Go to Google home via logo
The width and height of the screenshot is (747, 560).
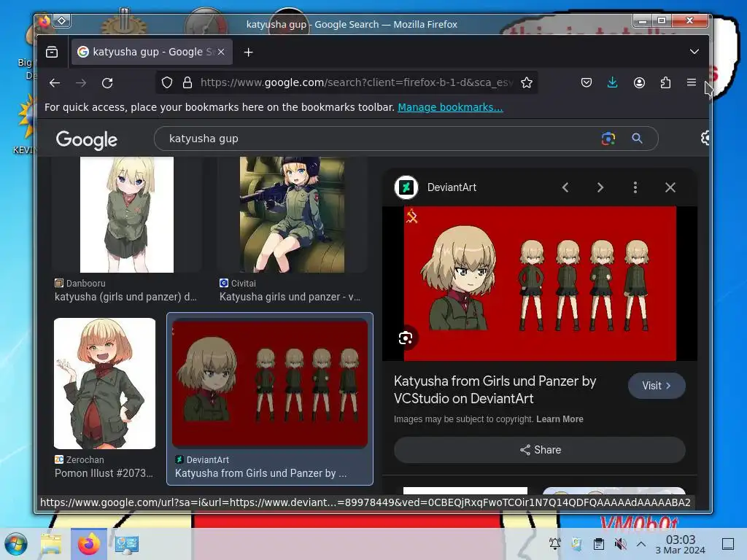point(87,139)
